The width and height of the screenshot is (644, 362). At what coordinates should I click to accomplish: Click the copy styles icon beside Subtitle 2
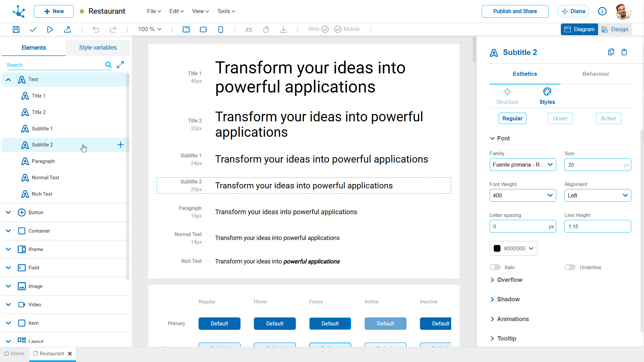click(611, 52)
